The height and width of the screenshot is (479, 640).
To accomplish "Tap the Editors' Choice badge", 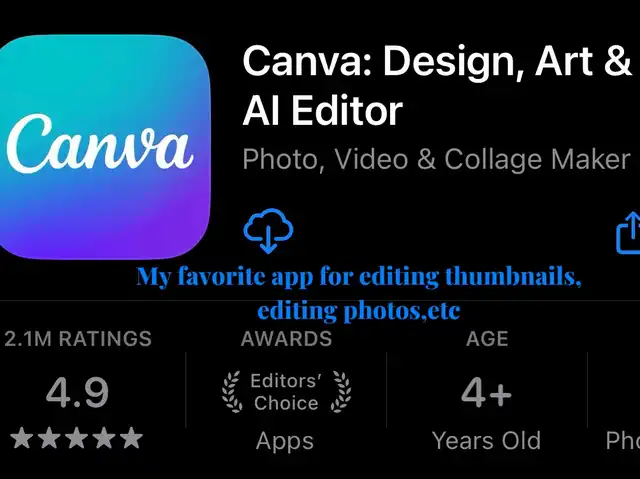I will pos(286,392).
